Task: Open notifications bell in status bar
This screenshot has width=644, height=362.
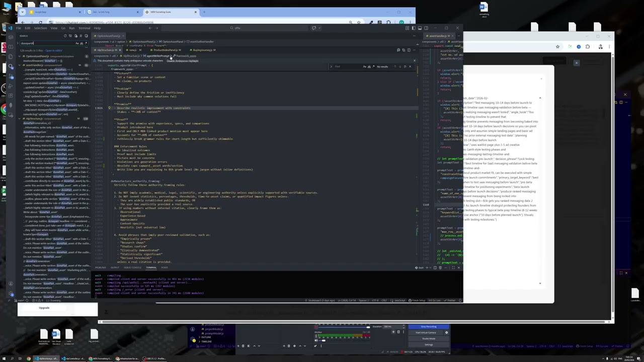Action: (x=460, y=300)
